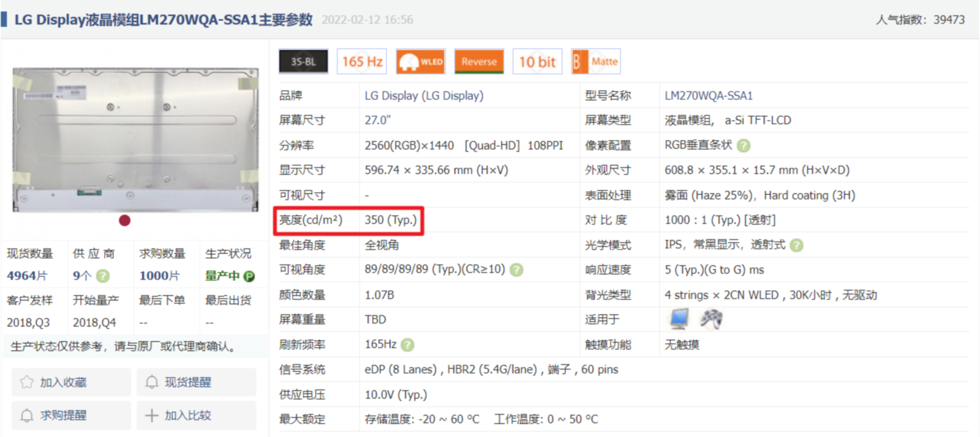
Task: Click model name LM270WQA-SSA1 in table
Action: pos(709,95)
